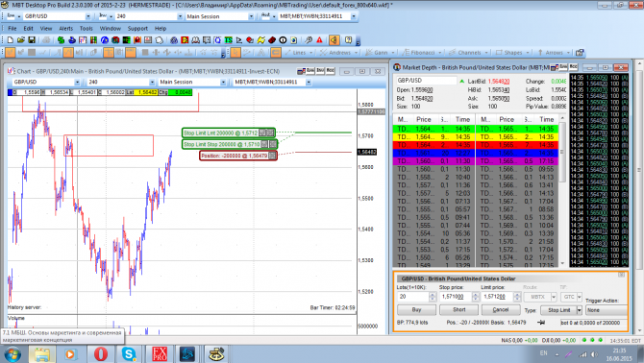Click the Buy button
644x363 pixels.
pos(416,310)
